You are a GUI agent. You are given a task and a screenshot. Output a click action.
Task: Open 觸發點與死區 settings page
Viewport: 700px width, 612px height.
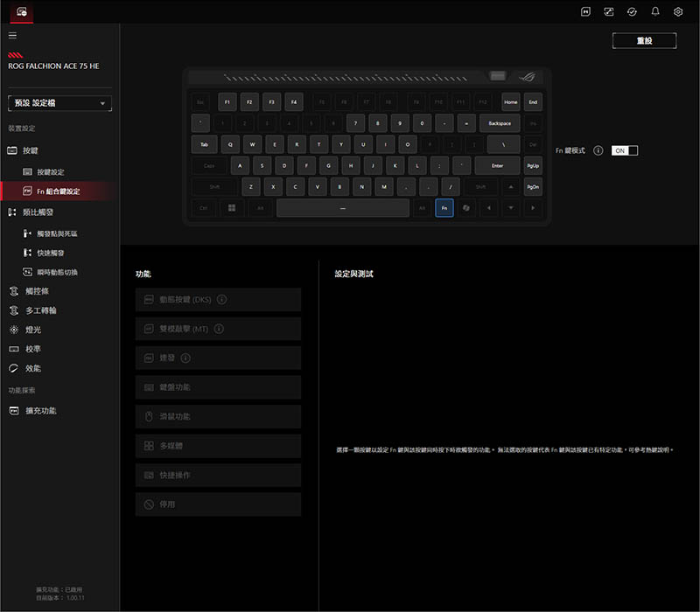57,233
